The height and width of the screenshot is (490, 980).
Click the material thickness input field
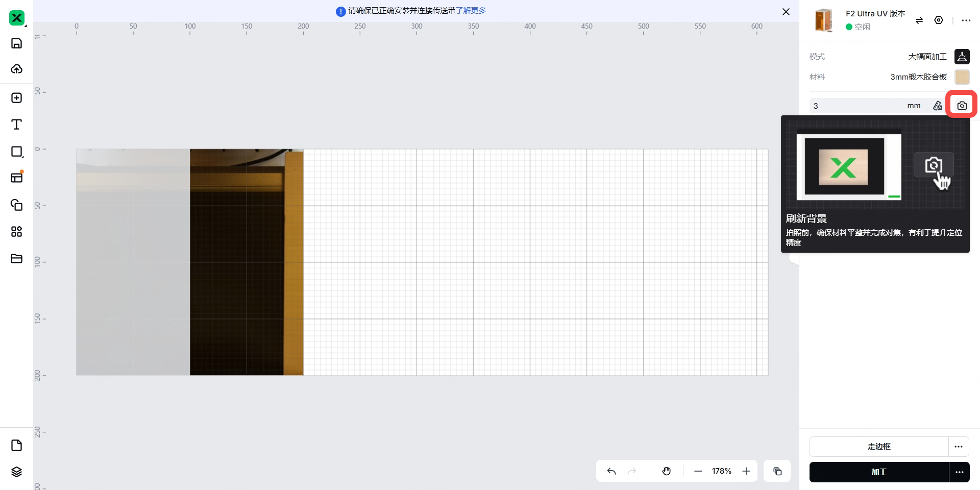[857, 106]
